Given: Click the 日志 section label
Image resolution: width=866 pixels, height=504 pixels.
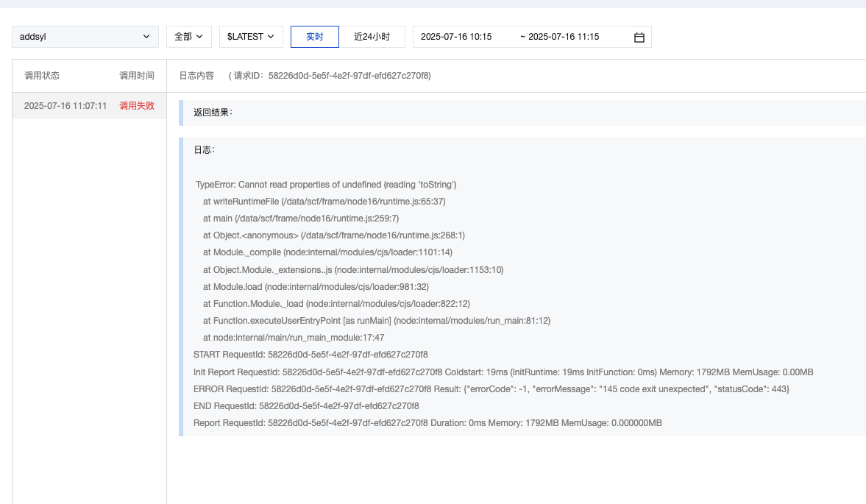Looking at the screenshot, I should point(205,150).
